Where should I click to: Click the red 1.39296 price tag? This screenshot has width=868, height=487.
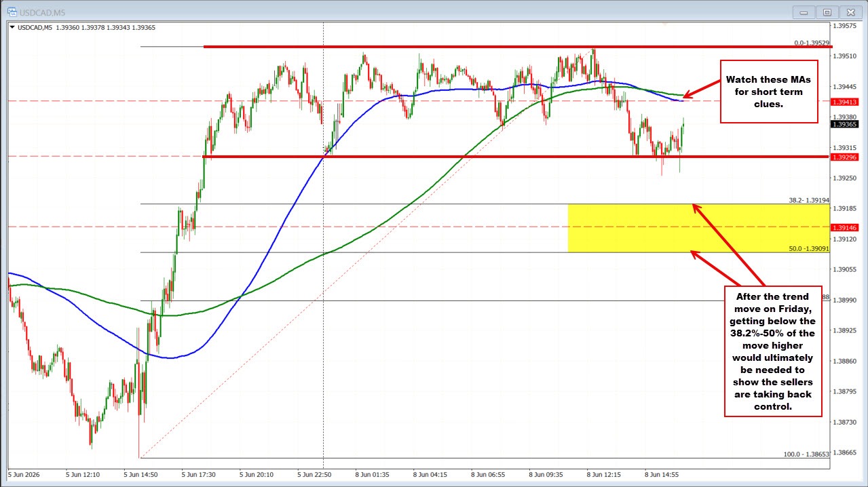(846, 157)
